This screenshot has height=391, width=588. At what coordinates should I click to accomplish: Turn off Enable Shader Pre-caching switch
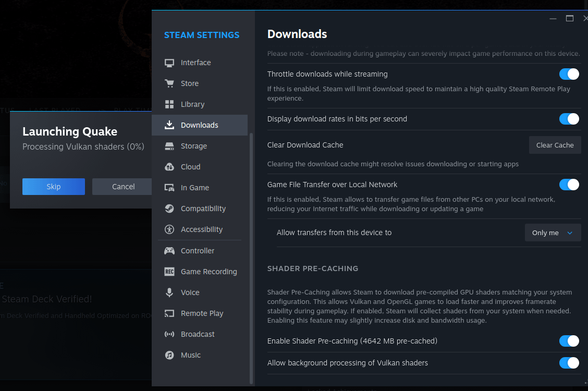[x=569, y=341]
